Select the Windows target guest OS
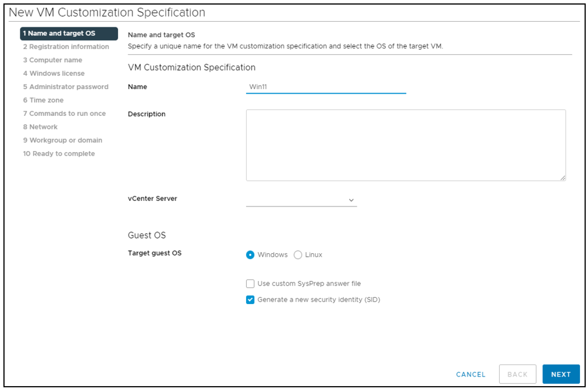This screenshot has height=389, width=588. point(250,255)
